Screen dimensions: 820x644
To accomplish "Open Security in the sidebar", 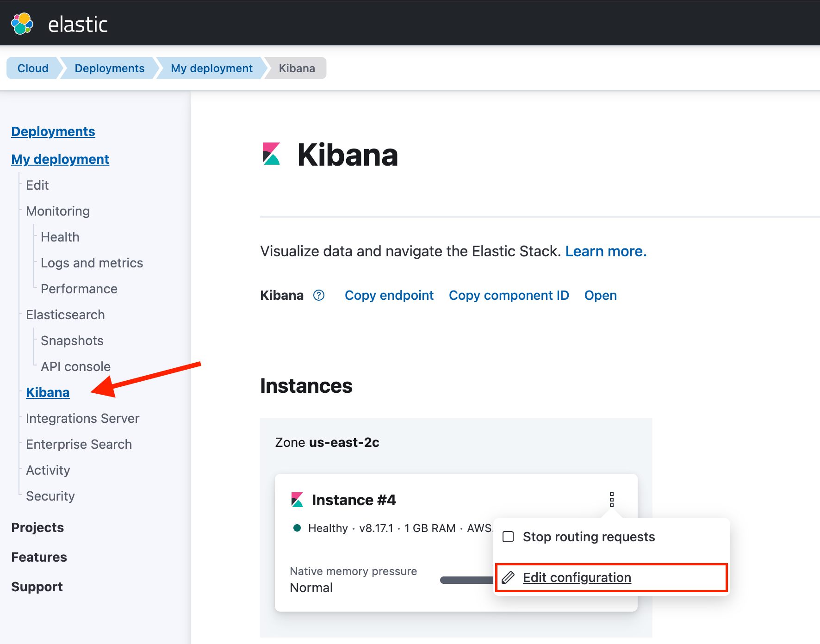I will [x=50, y=496].
